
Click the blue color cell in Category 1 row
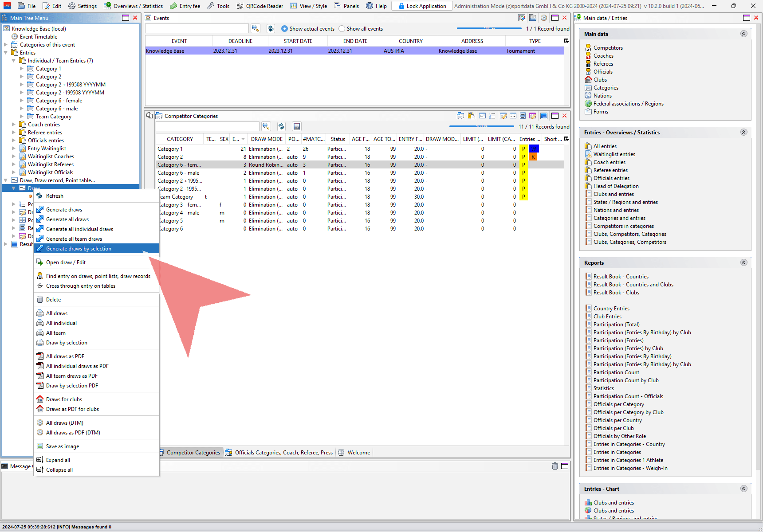[x=534, y=149]
